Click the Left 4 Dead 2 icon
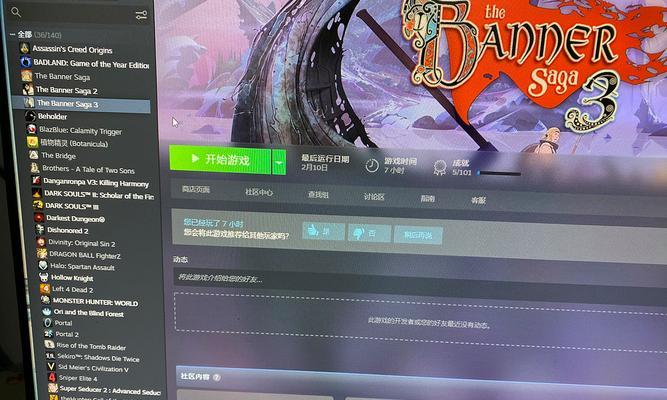 pos(45,289)
